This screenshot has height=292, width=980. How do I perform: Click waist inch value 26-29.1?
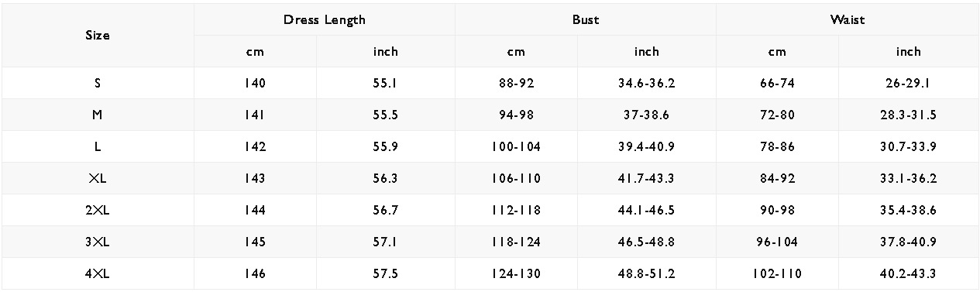(x=908, y=83)
